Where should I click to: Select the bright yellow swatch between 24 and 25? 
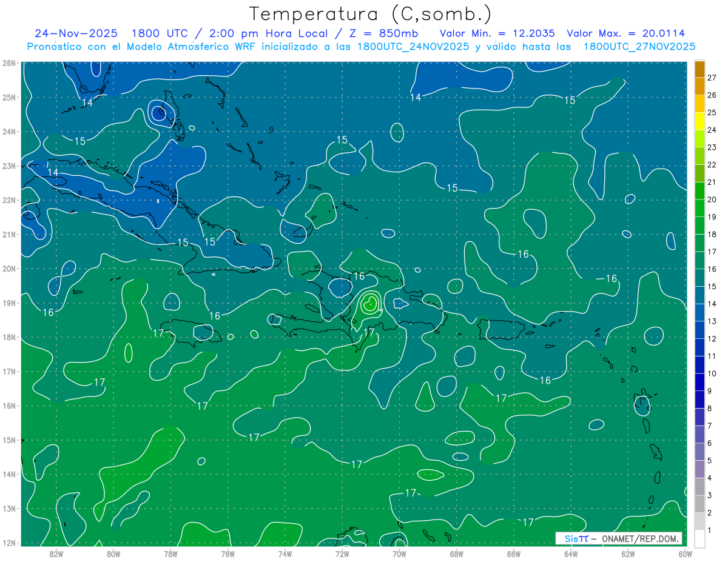point(699,121)
